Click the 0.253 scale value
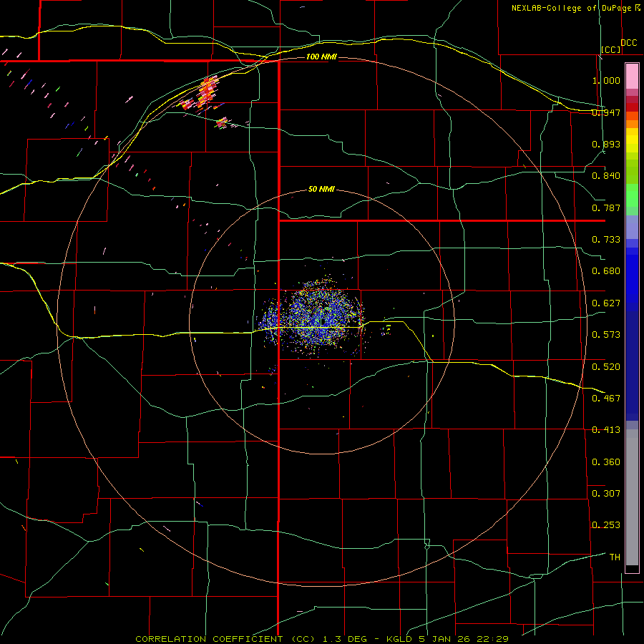Screen dimensions: 644x644 point(606,525)
